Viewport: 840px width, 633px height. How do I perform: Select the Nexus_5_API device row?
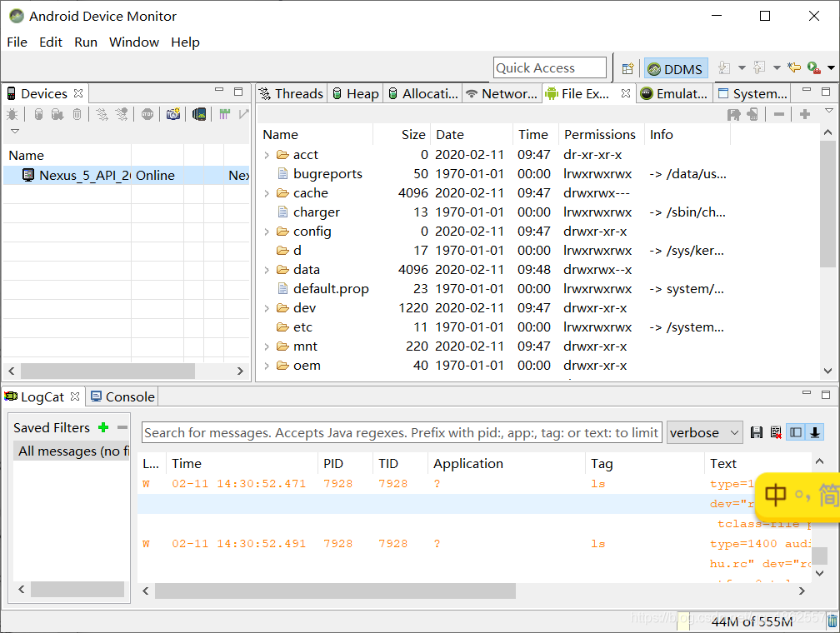pos(127,175)
